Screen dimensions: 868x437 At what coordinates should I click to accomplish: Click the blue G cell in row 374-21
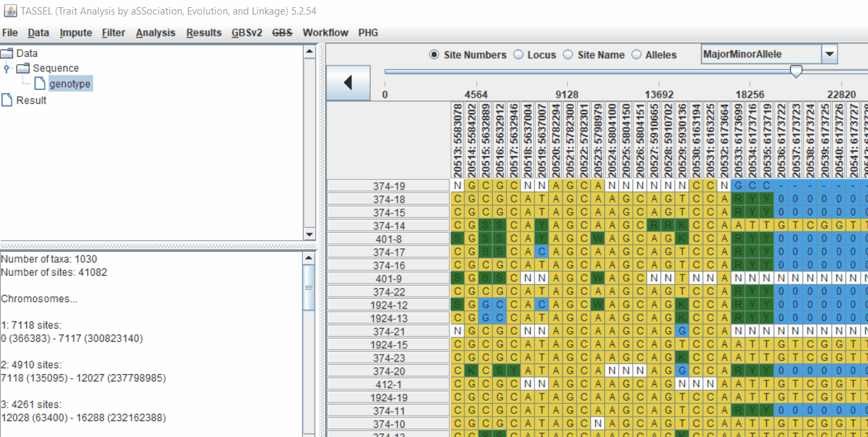point(681,331)
